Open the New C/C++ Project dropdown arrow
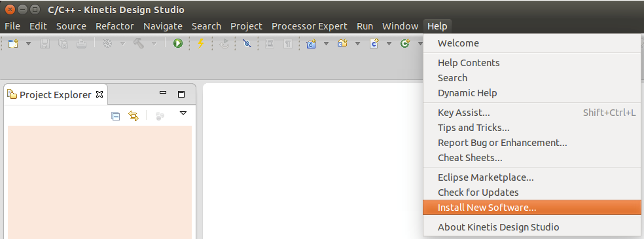 point(326,43)
